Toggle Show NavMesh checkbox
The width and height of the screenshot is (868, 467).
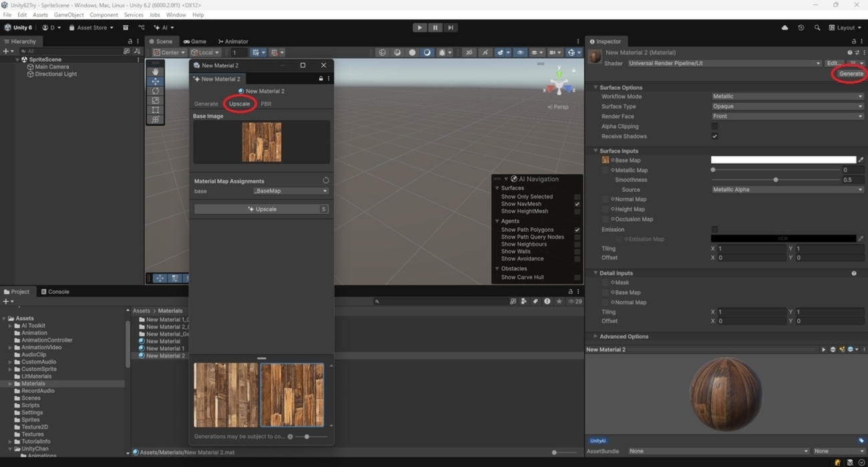tap(577, 204)
